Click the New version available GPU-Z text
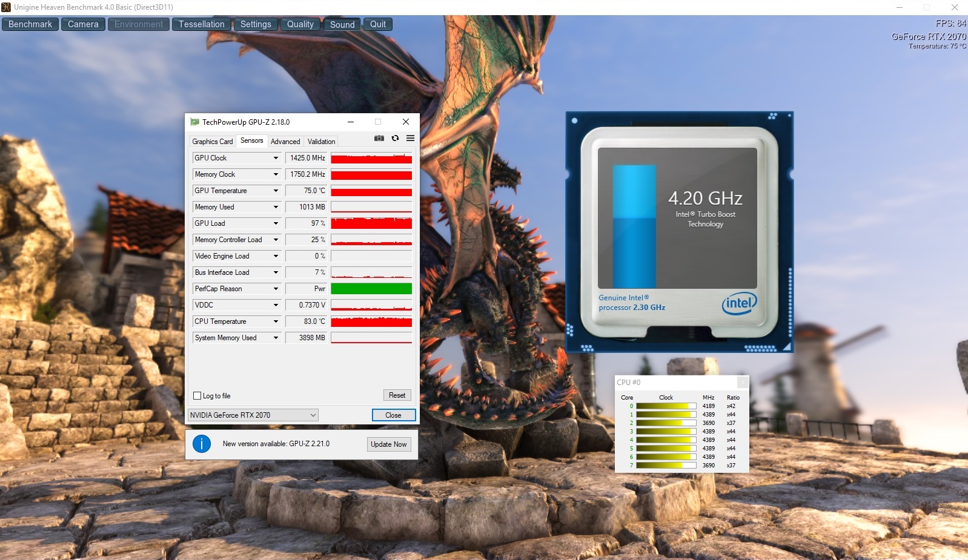 coord(276,444)
